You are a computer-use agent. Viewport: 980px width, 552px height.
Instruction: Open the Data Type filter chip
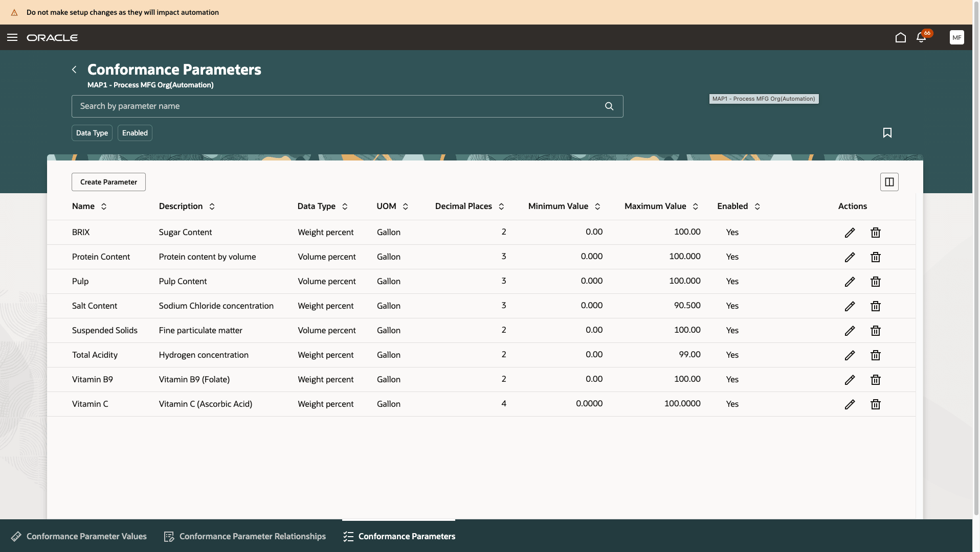pyautogui.click(x=92, y=133)
